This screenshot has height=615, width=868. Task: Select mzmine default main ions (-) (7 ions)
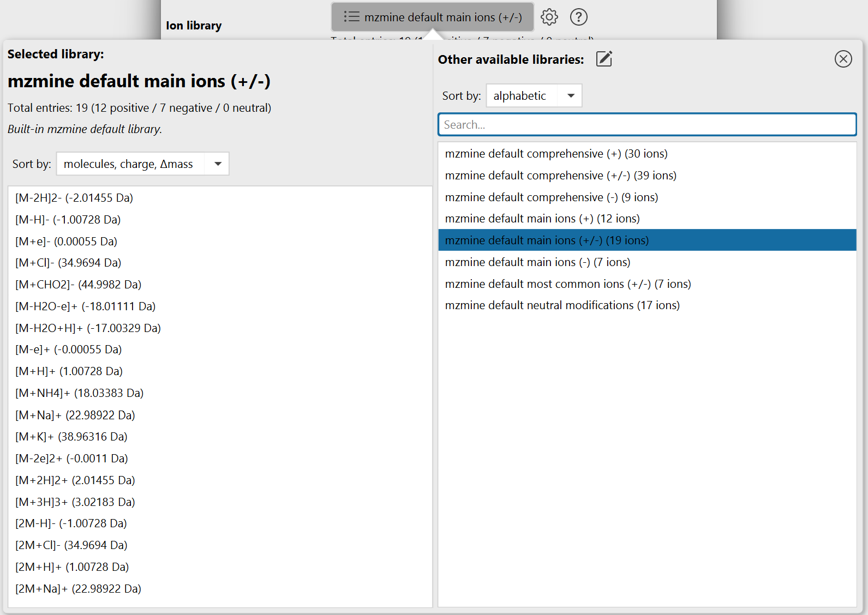[x=647, y=262]
